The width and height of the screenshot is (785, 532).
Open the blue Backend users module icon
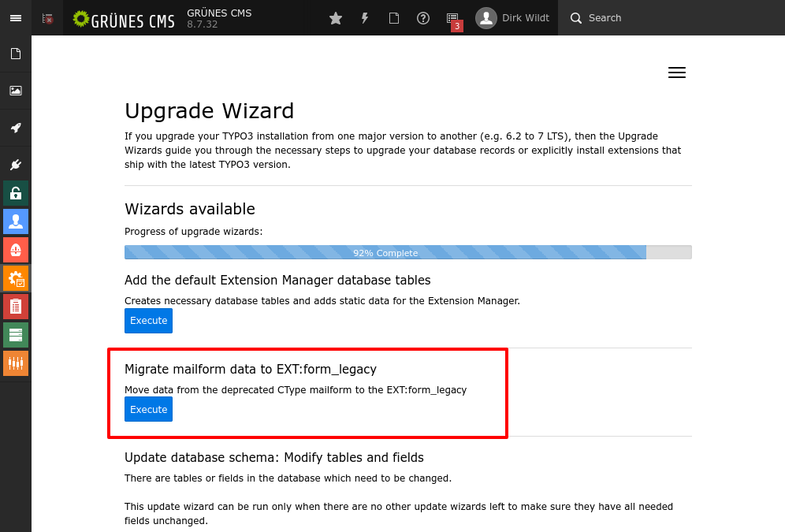click(x=16, y=221)
